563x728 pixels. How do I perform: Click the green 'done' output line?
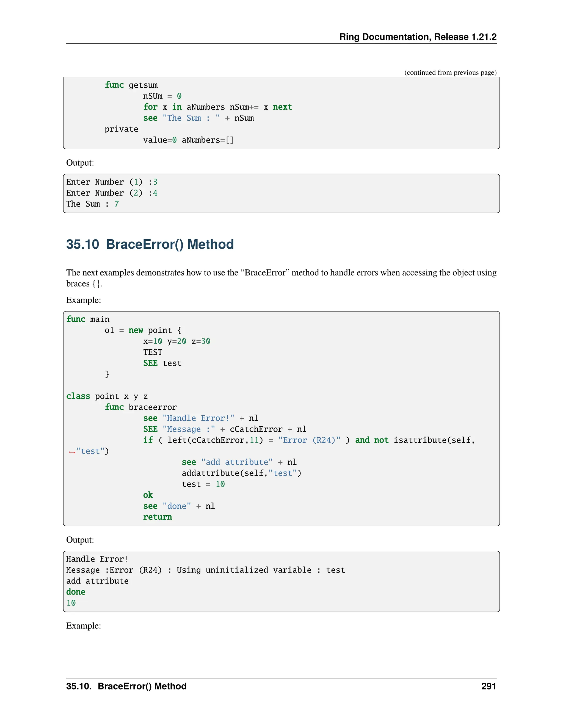76,592
